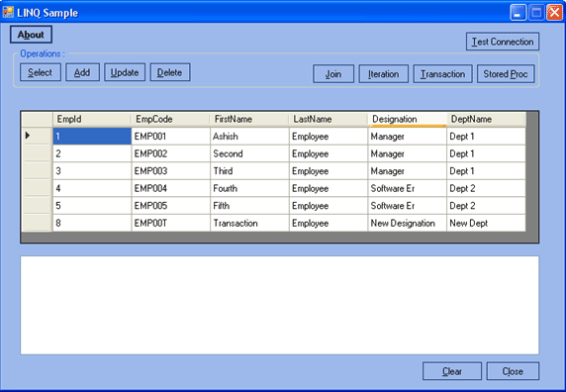Screen dimensions: 566x392
Task: Select Employee last name in Transaction row
Action: coord(329,223)
